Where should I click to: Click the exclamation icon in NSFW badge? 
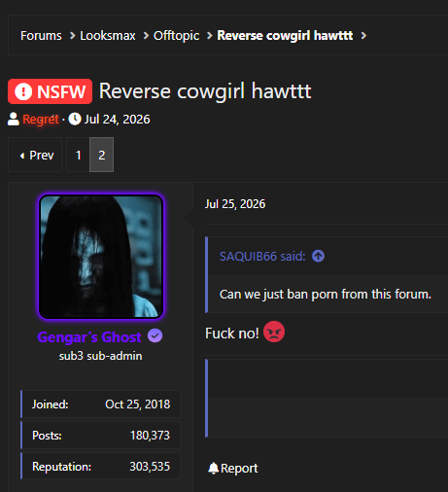click(23, 91)
